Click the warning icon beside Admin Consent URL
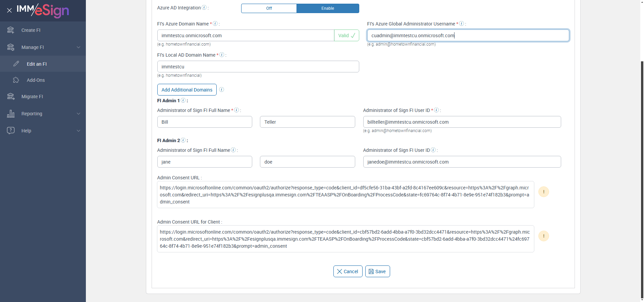The height and width of the screenshot is (302, 644). pyautogui.click(x=543, y=192)
